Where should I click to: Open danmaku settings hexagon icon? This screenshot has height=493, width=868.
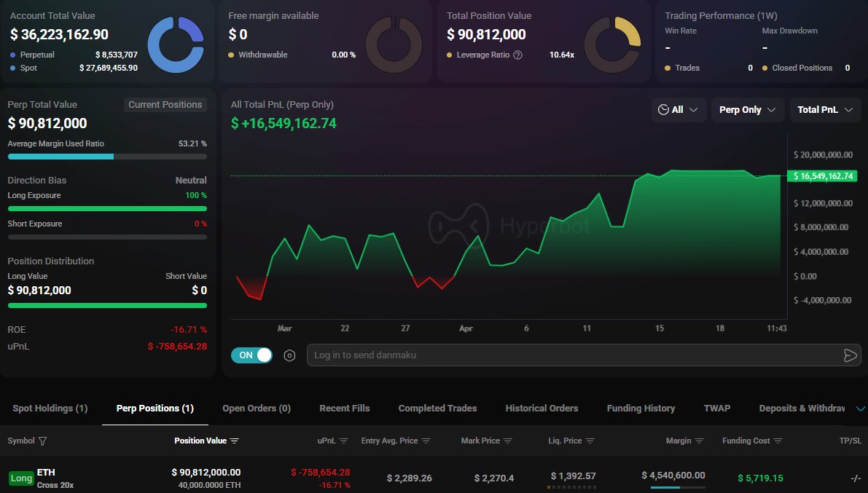tap(289, 355)
